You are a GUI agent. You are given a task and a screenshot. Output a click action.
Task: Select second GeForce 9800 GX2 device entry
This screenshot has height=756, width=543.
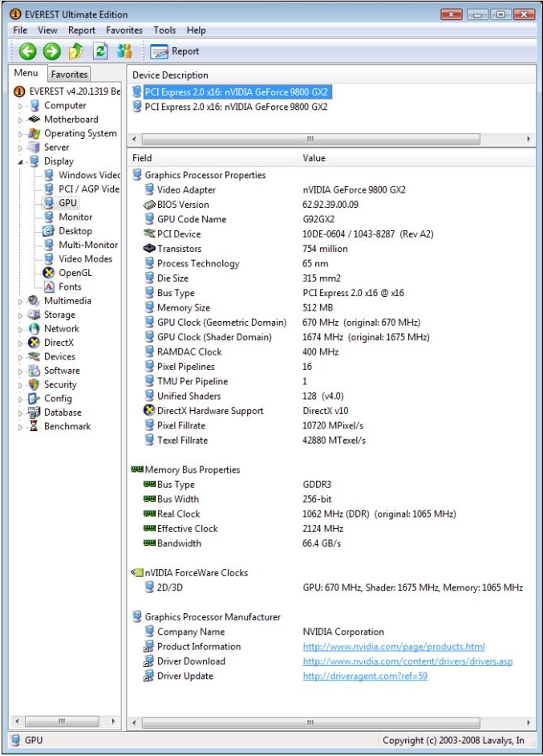point(236,107)
